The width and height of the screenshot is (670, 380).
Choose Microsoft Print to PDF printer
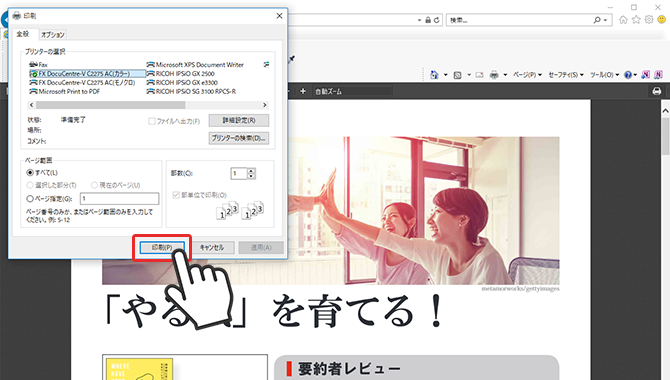point(65,91)
